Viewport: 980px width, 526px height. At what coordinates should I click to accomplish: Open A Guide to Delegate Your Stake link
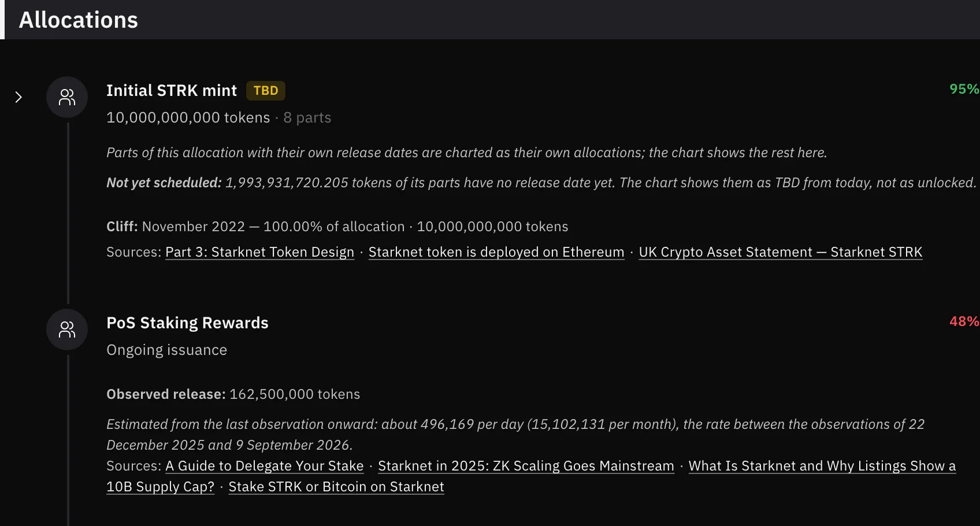coord(265,466)
